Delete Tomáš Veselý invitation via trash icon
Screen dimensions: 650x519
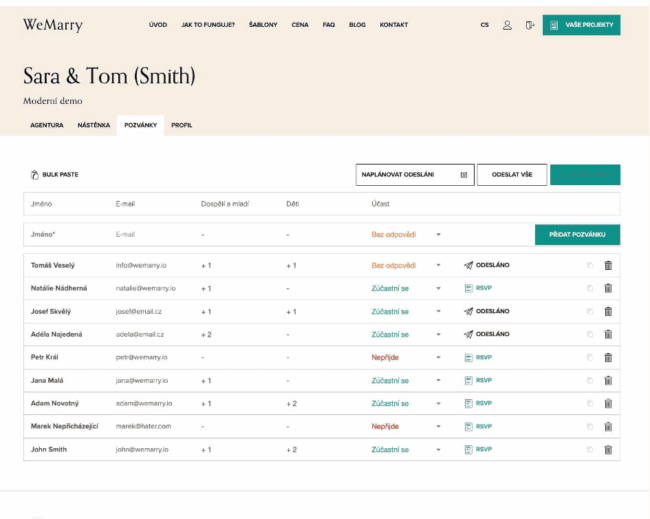click(608, 265)
